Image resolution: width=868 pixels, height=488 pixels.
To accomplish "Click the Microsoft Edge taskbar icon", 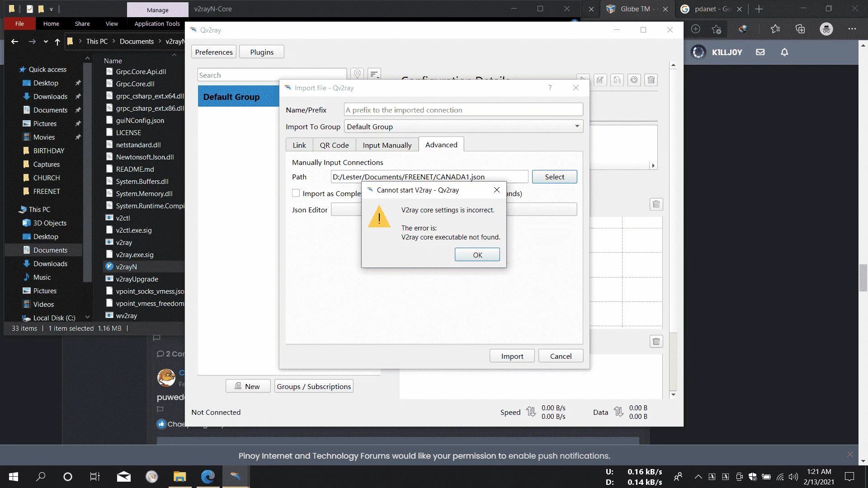I will (x=208, y=477).
